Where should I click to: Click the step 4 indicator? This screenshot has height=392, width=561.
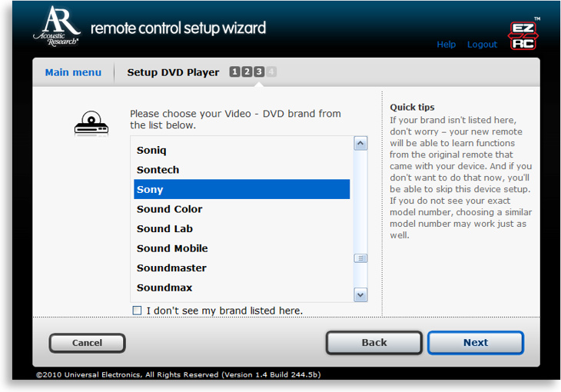[x=271, y=72]
